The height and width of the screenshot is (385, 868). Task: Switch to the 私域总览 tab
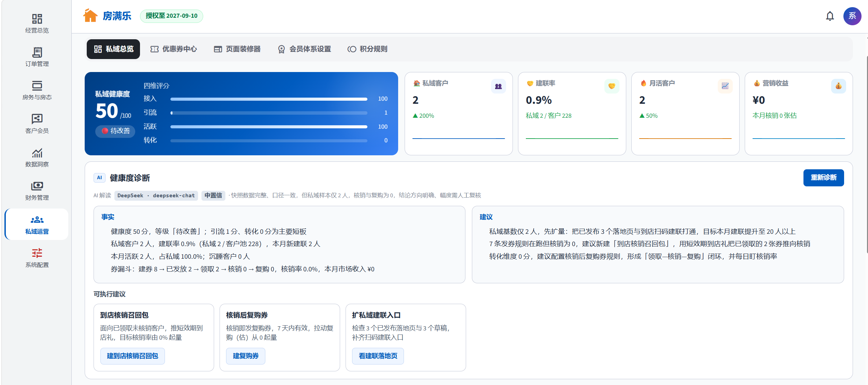click(x=113, y=49)
